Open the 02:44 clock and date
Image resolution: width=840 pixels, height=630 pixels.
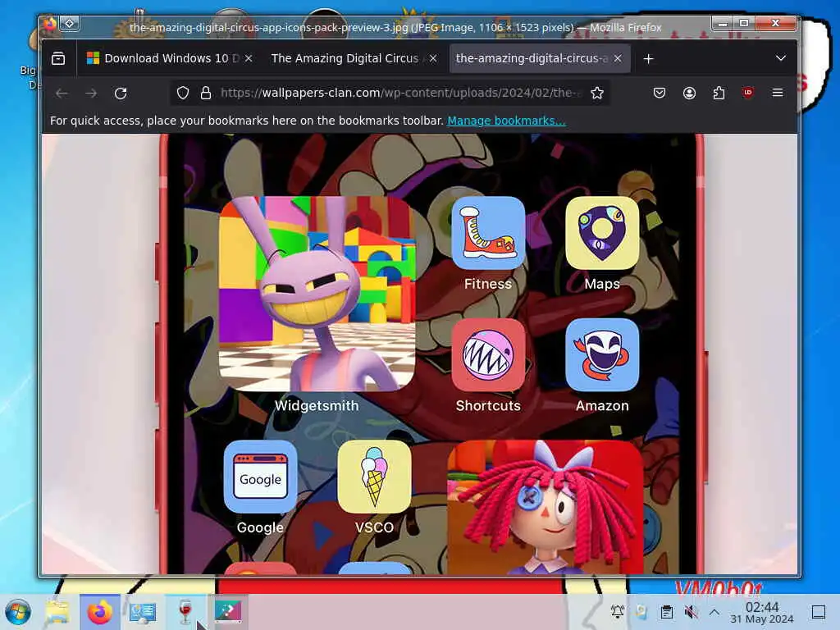tap(762, 613)
